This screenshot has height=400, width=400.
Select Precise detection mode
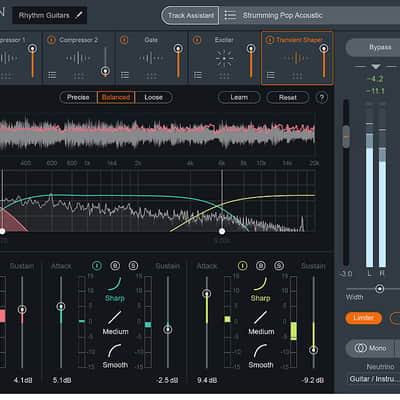pos(78,97)
